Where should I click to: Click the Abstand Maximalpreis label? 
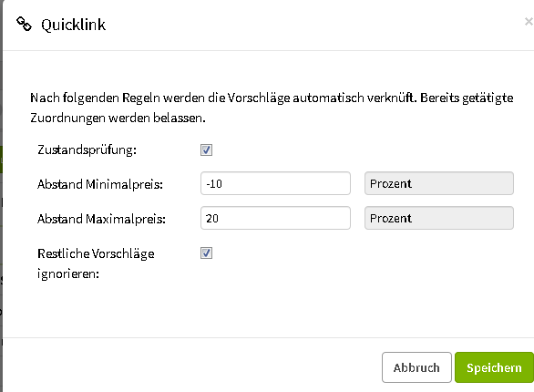(x=101, y=219)
